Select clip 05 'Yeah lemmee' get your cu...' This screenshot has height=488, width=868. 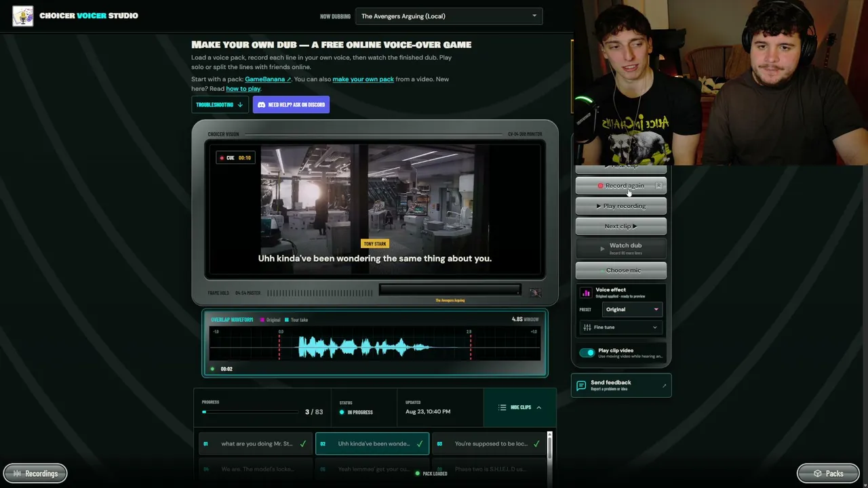pyautogui.click(x=372, y=468)
